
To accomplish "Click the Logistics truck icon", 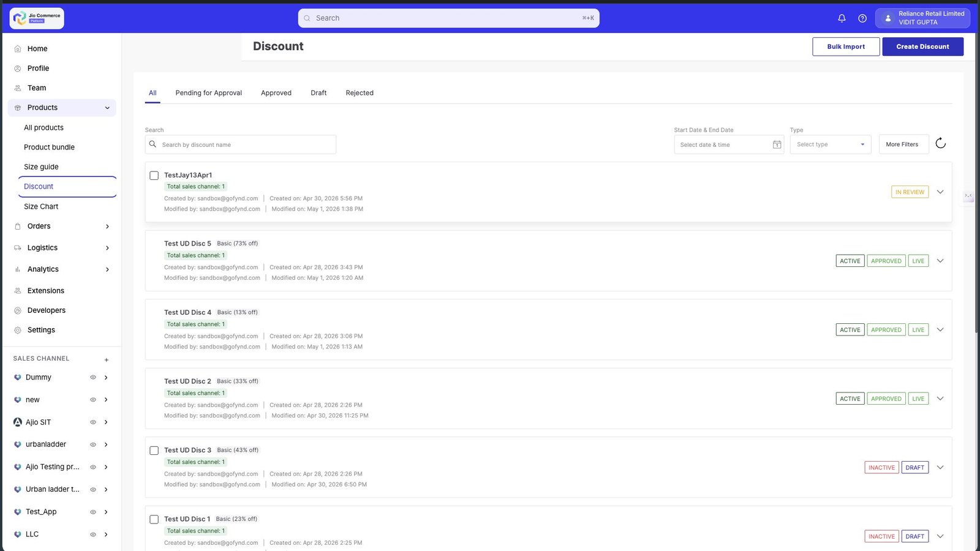I will (x=18, y=248).
